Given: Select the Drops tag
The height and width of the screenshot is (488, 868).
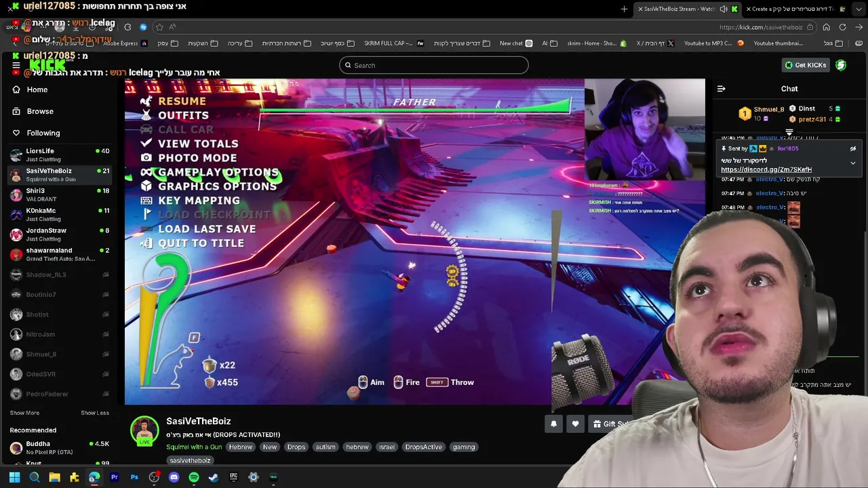Looking at the screenshot, I should (296, 447).
